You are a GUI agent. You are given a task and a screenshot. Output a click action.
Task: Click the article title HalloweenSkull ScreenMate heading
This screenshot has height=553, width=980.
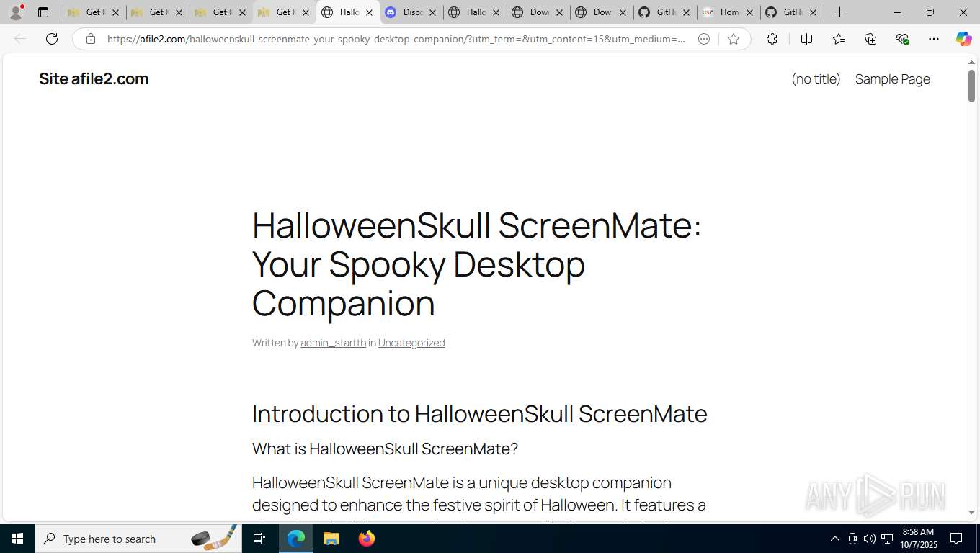click(476, 264)
